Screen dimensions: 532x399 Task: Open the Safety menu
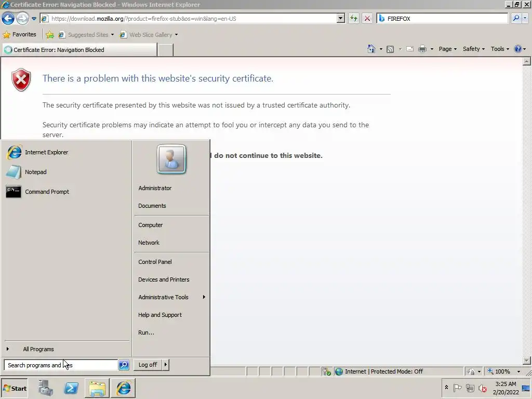point(474,49)
